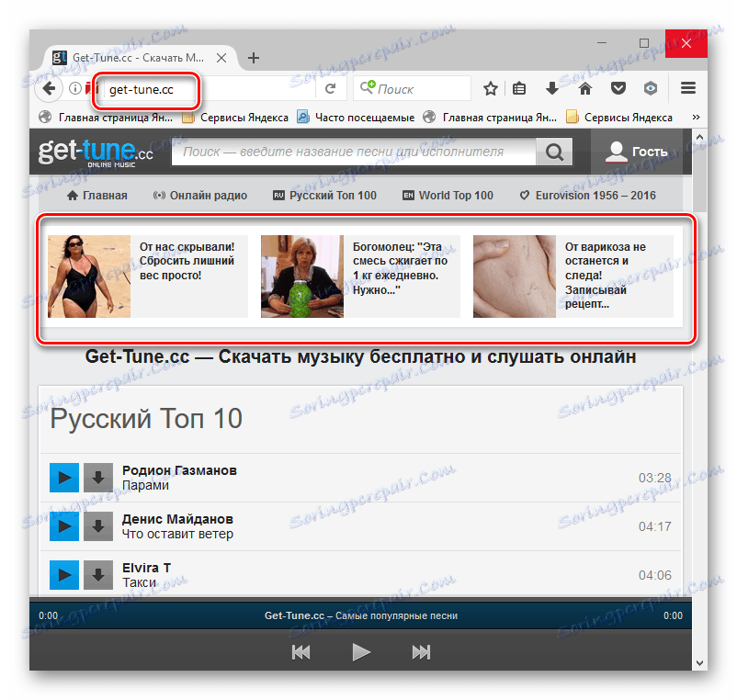Open Firefox hamburger menu

(x=688, y=88)
